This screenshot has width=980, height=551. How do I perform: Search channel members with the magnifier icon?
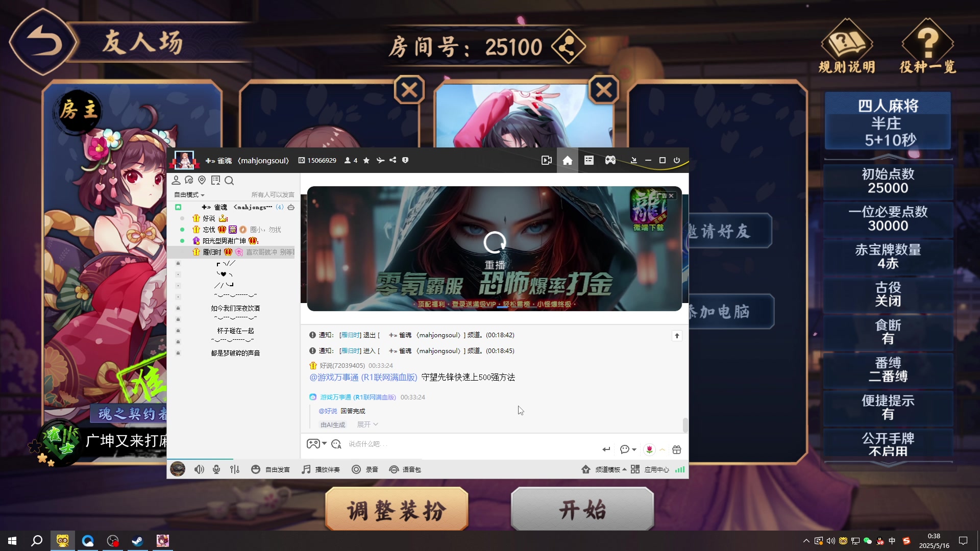point(229,180)
